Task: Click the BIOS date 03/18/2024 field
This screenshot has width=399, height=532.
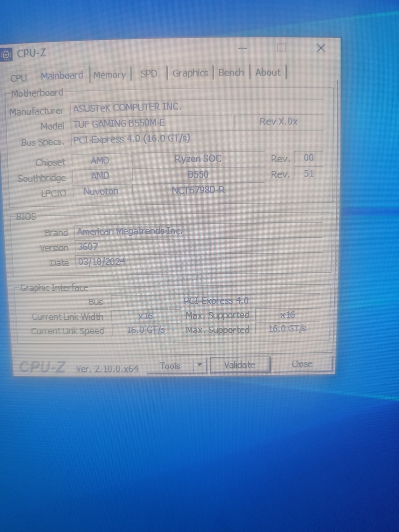Action: pos(199,262)
